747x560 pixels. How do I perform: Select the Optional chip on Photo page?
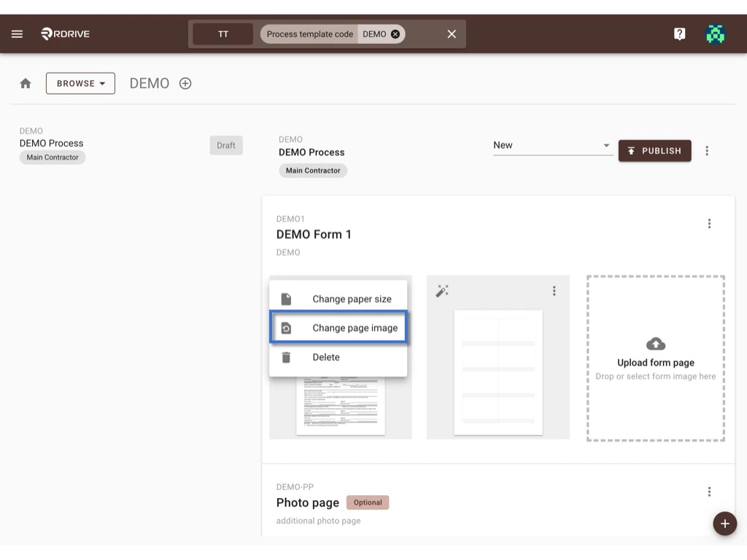(368, 502)
